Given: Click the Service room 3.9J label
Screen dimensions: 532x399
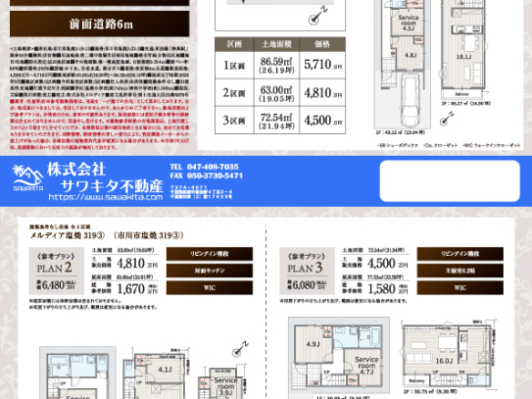Looking at the screenshot, I should tap(225, 386).
